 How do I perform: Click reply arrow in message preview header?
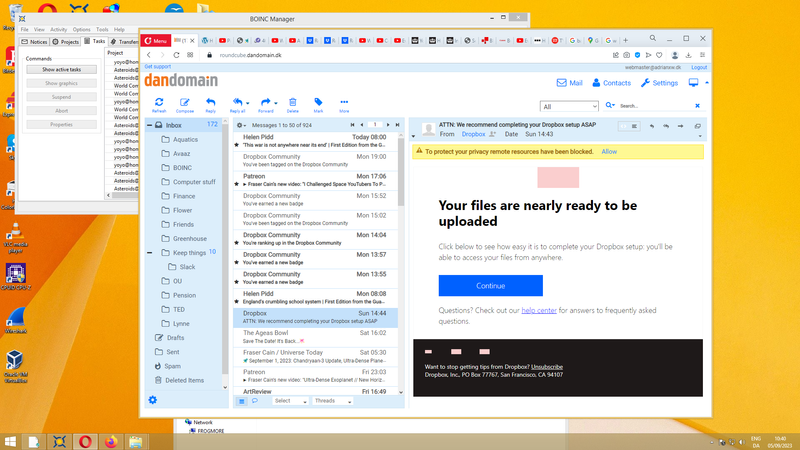652,126
